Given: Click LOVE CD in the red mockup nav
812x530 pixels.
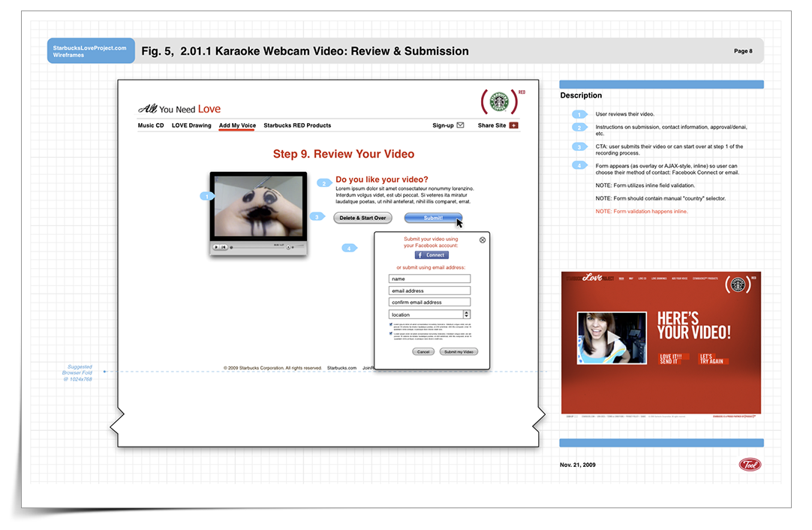Looking at the screenshot, I should pos(642,279).
